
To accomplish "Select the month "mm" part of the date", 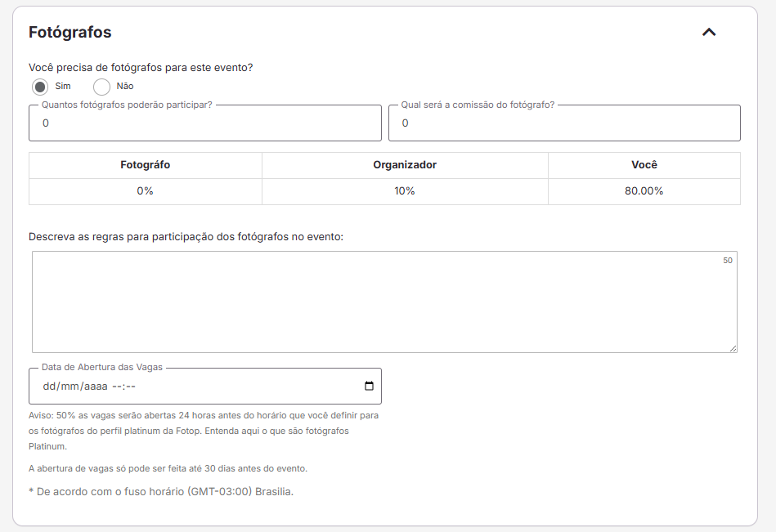I will click(69, 387).
